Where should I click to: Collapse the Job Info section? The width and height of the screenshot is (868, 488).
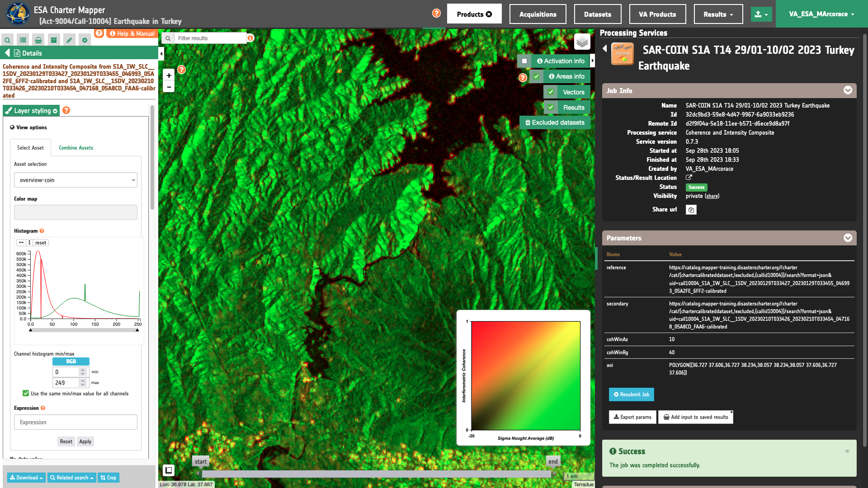[x=848, y=90]
